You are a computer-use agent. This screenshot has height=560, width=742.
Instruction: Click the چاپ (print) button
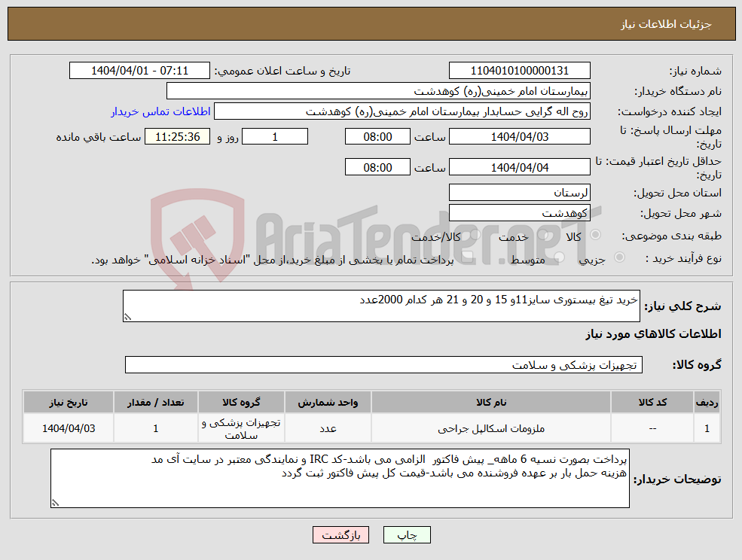407,535
